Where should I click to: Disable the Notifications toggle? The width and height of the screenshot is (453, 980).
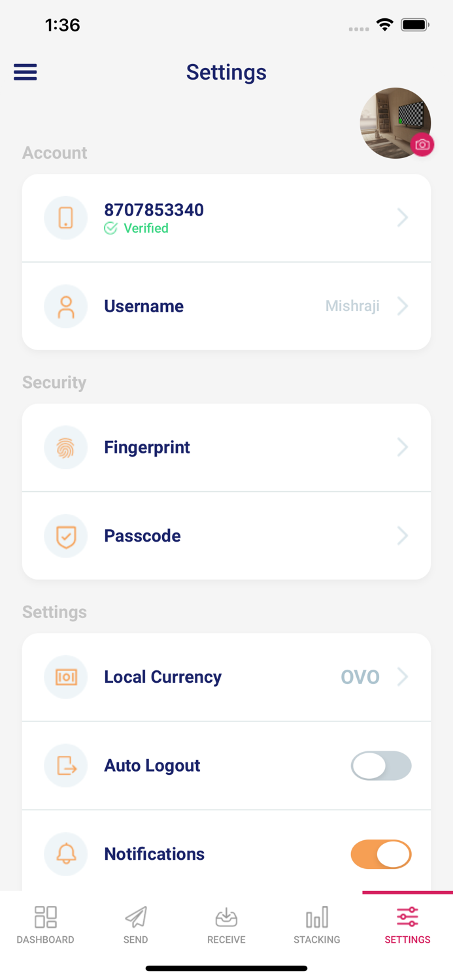(x=381, y=854)
